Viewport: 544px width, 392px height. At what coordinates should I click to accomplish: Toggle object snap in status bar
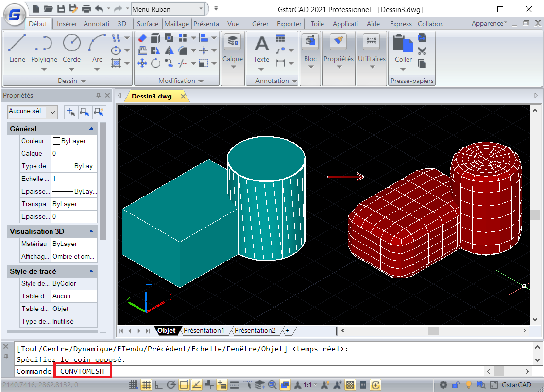pyautogui.click(x=184, y=385)
